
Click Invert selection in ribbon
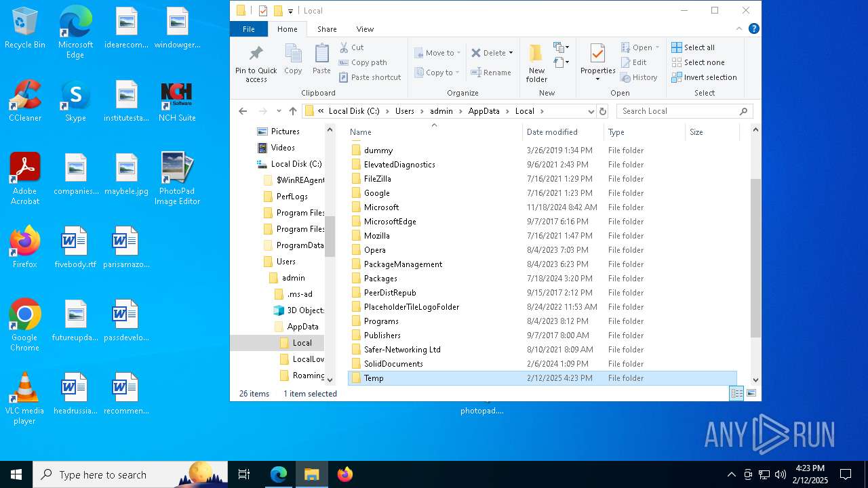[704, 77]
